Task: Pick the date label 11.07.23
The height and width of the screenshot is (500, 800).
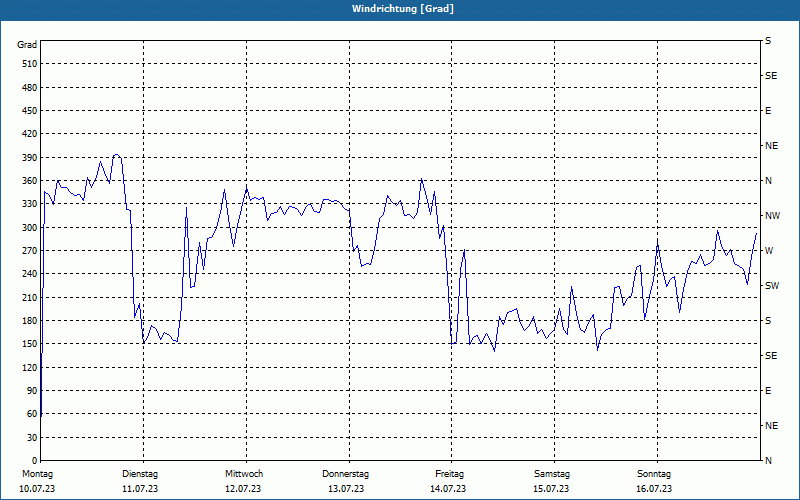Action: point(140,489)
